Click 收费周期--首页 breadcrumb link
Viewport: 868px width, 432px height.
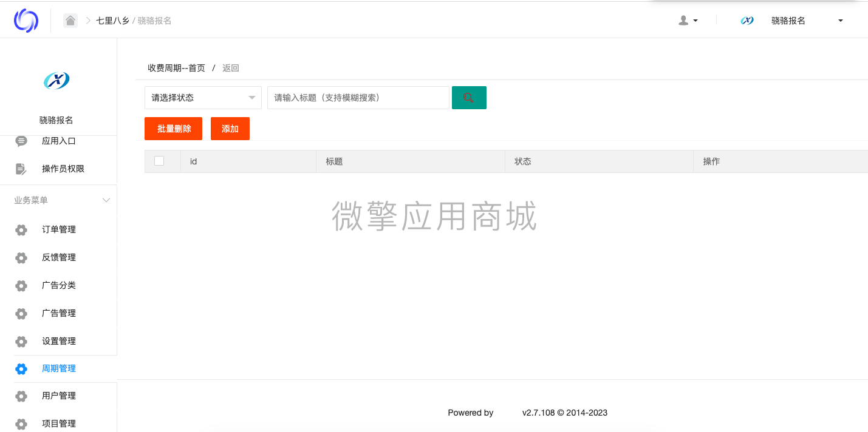pos(177,68)
